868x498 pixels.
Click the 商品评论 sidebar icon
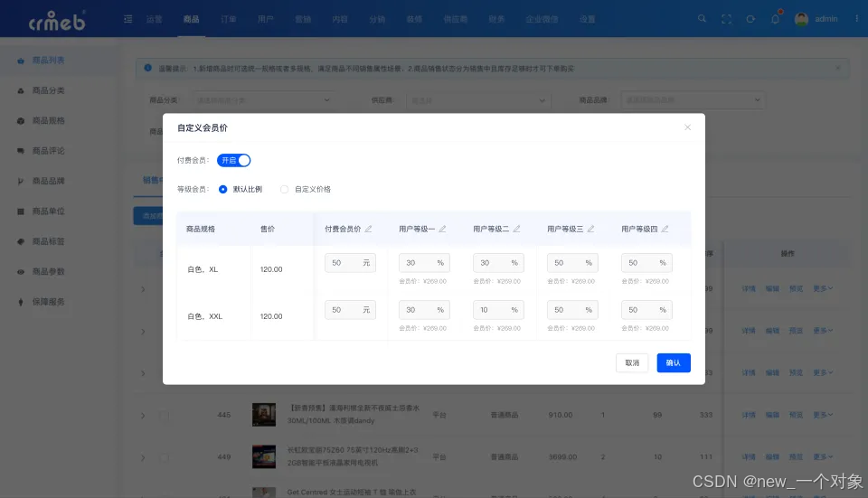21,151
